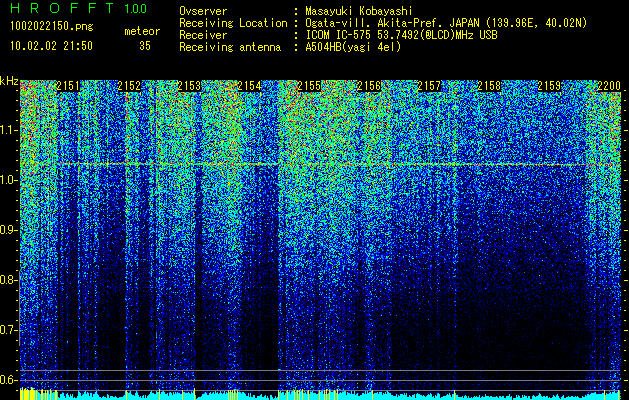Click the A504HB(yagi 4el) antenna text
The height and width of the screenshot is (400, 629).
[x=353, y=47]
